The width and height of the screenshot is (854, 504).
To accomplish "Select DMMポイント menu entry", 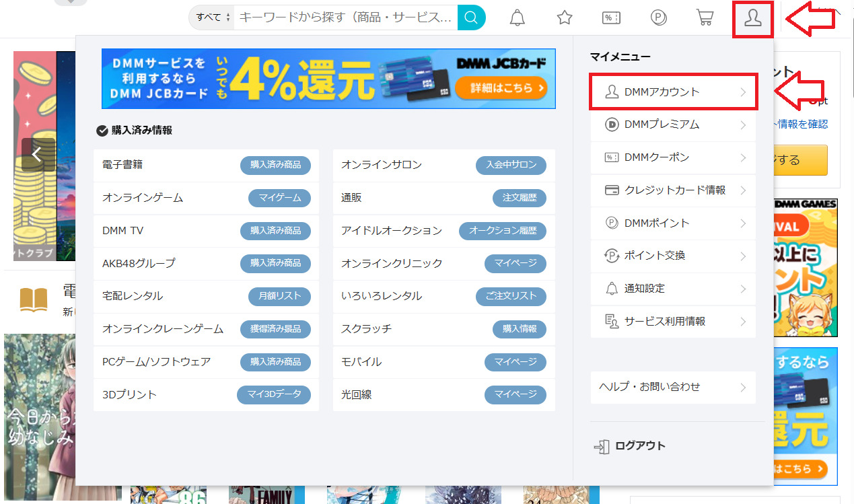I will (x=673, y=223).
